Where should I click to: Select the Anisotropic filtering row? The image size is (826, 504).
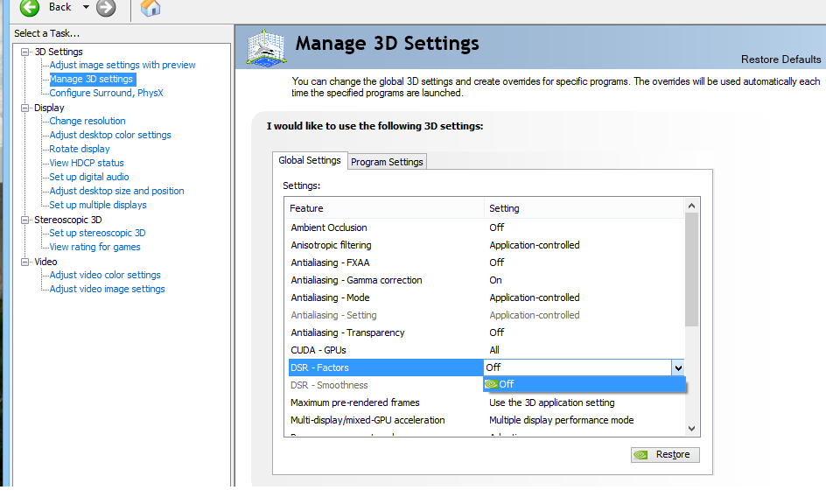pyautogui.click(x=485, y=245)
